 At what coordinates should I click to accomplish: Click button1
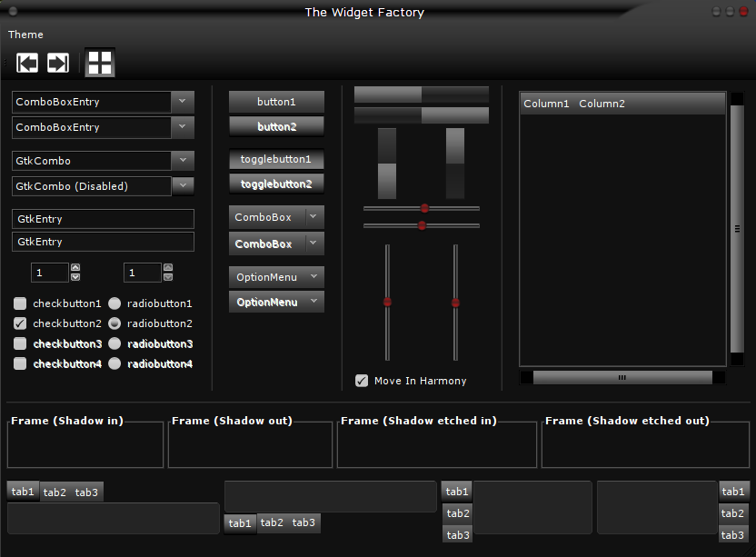point(276,102)
